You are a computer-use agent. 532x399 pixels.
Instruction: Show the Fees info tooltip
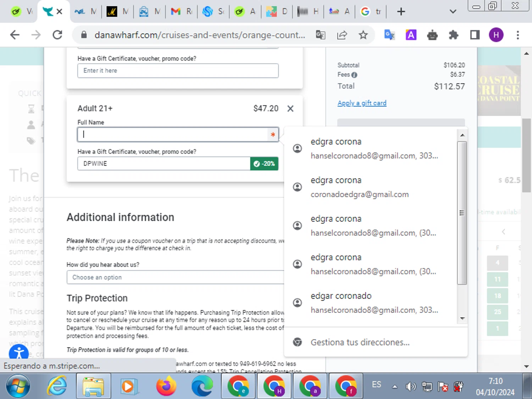pos(354,75)
